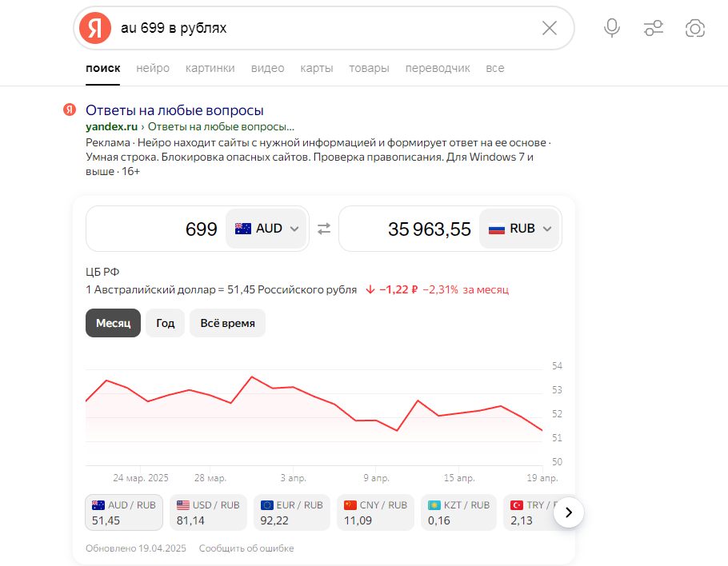Image resolution: width=728 pixels, height=566 pixels.
Task: Click the Australian flag in the AUD selector
Action: tap(243, 229)
